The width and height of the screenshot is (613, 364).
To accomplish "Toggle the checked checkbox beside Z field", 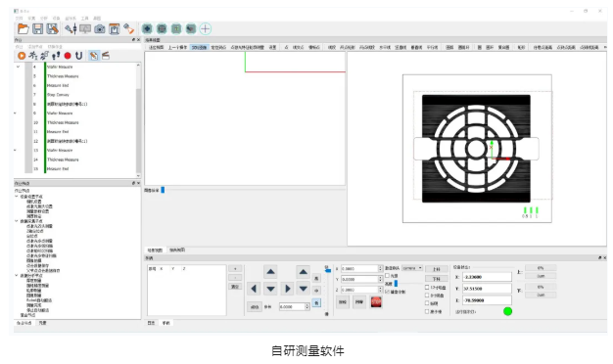I will [388, 292].
